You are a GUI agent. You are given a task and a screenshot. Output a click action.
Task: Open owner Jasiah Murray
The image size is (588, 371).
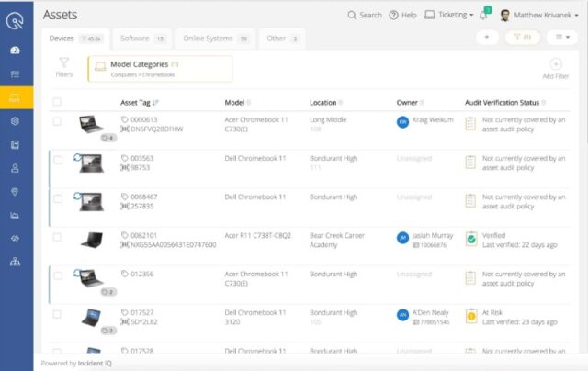pyautogui.click(x=433, y=236)
